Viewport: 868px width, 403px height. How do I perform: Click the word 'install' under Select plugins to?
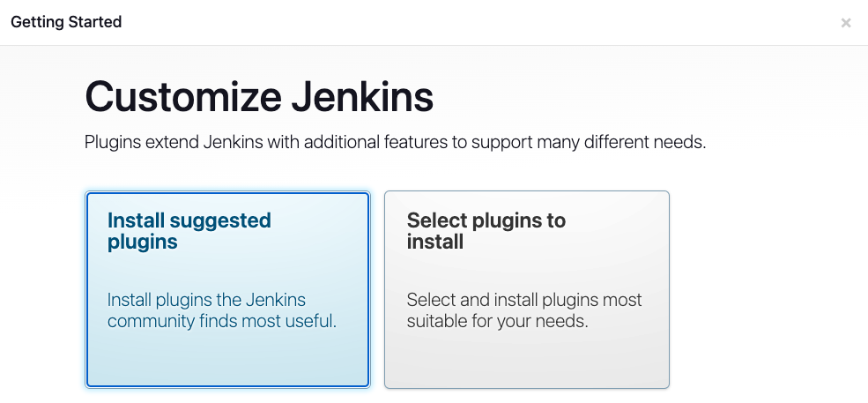click(x=434, y=242)
